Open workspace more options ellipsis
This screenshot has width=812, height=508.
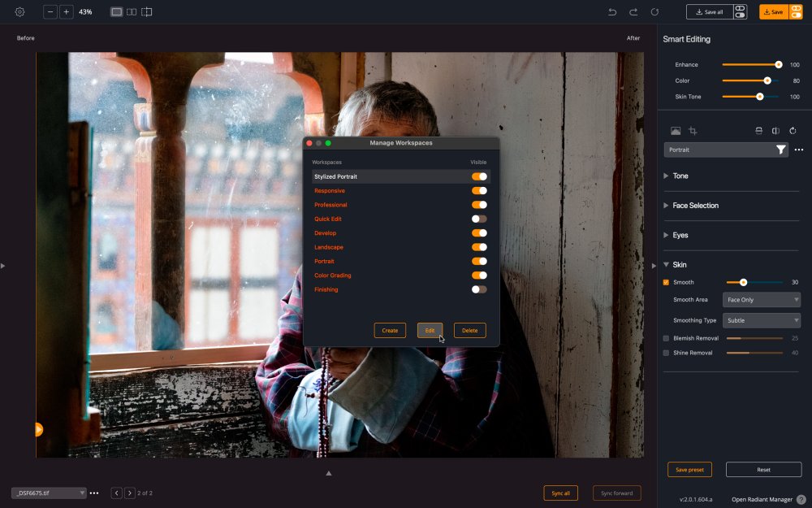click(x=798, y=150)
